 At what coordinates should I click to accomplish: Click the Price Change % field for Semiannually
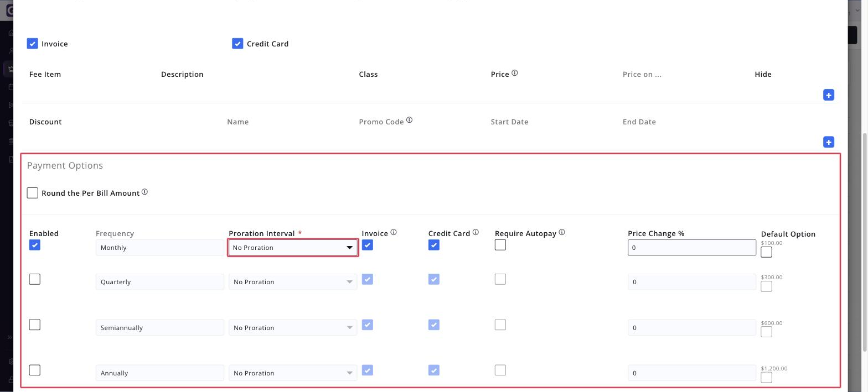click(692, 327)
